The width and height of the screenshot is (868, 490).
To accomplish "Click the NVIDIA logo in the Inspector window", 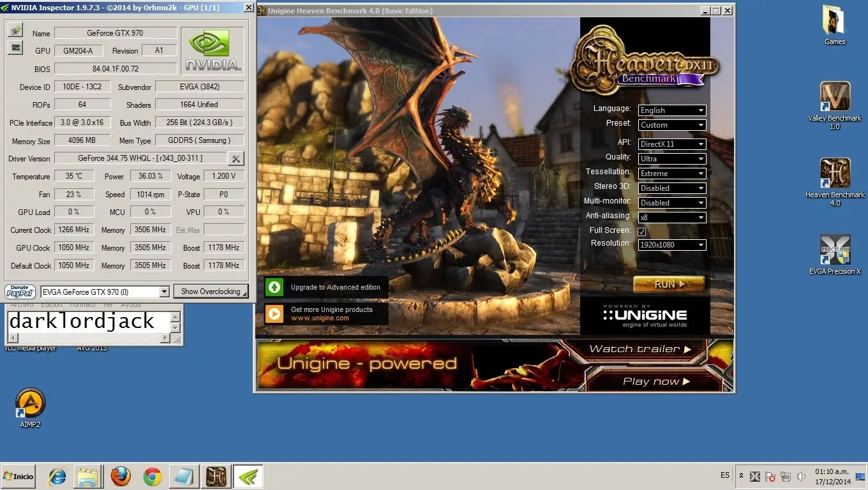I will 213,51.
